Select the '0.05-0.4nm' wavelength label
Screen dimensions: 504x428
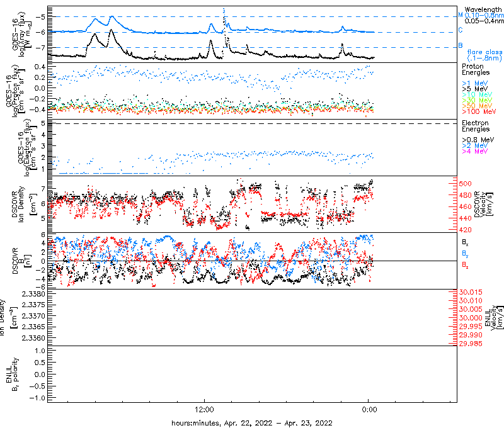click(484, 21)
